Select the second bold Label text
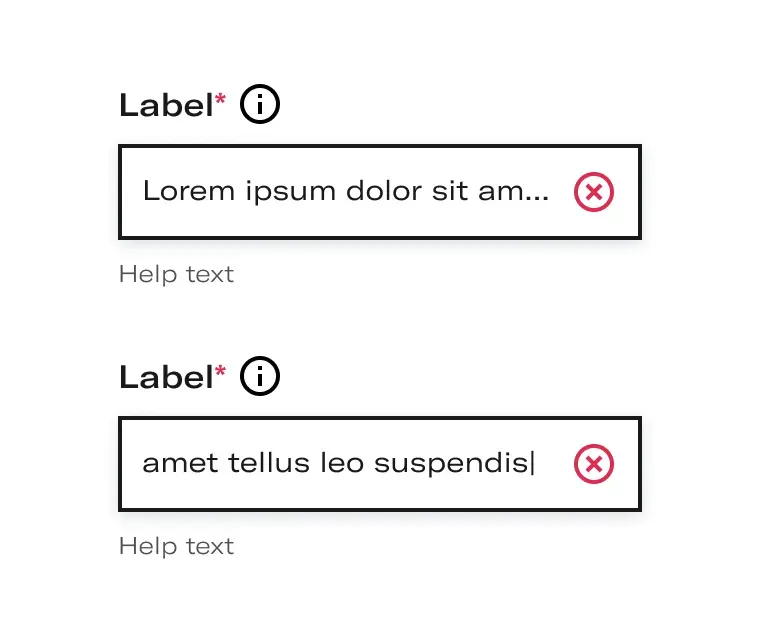 [166, 377]
